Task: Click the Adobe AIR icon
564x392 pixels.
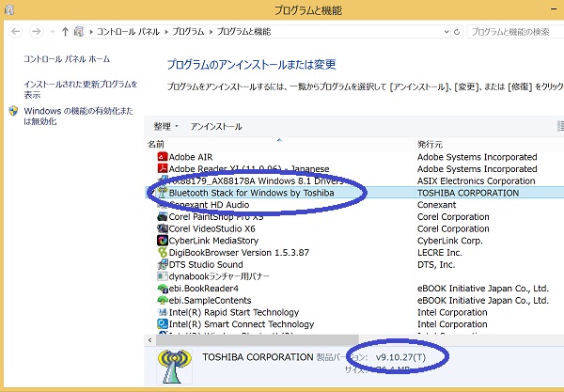Action: pyautogui.click(x=163, y=157)
